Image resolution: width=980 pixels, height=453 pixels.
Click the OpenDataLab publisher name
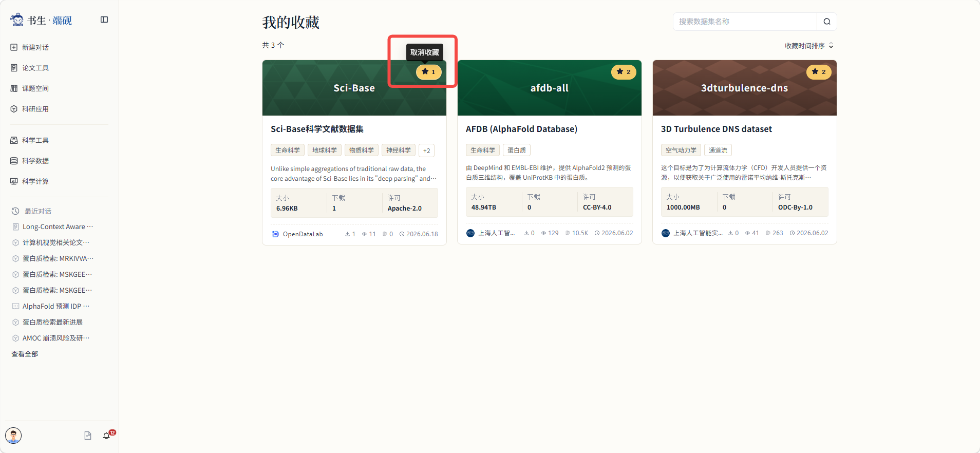pyautogui.click(x=303, y=234)
